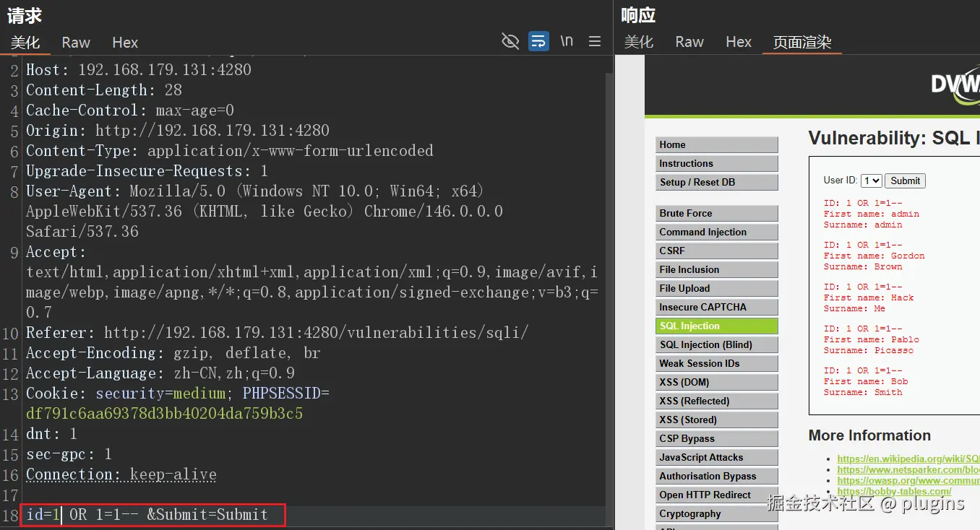Open the request pane hamburger menu
The height and width of the screenshot is (530, 980).
click(595, 41)
